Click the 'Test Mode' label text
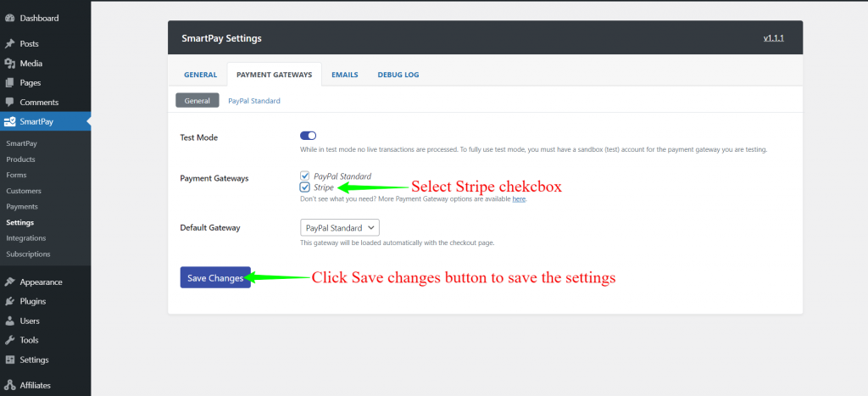The width and height of the screenshot is (868, 396). click(198, 138)
